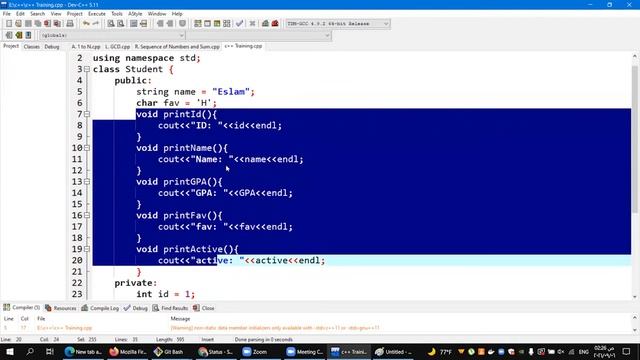
Task: Undo the last edit via toolbar
Action: point(86,24)
